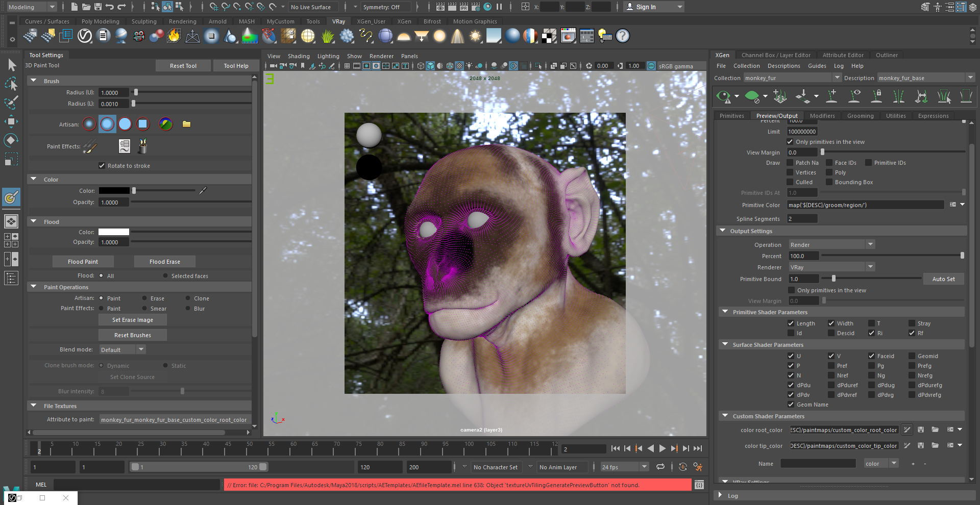
Task: Open the viewport Shading menu
Action: [x=299, y=56]
